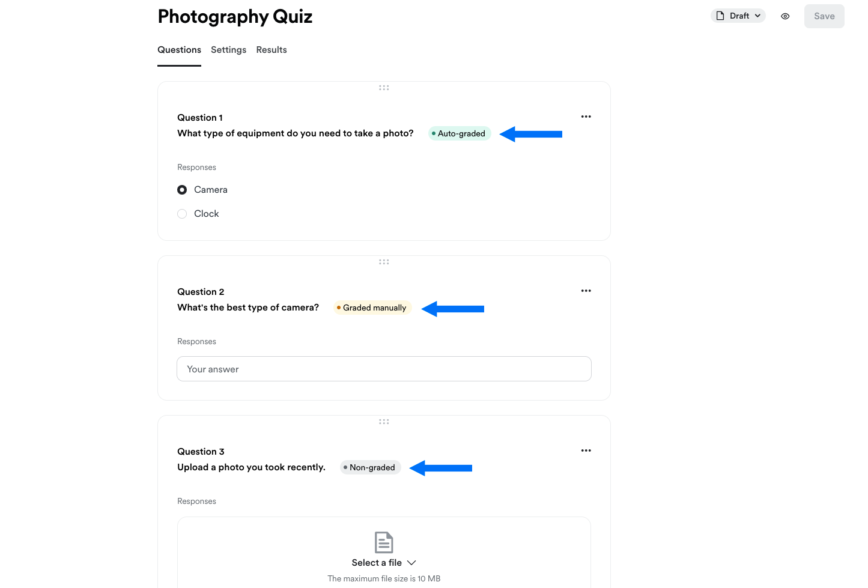Screen dimensions: 868x588
Task: Switch to the Results tab
Action: point(272,50)
